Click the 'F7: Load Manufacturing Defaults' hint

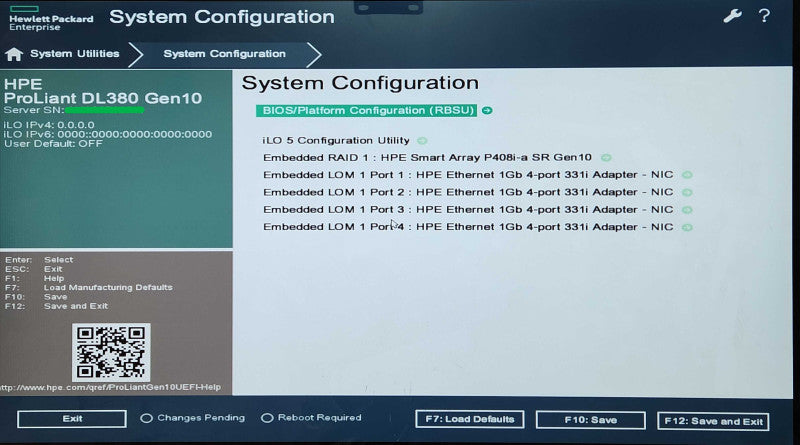pos(89,287)
